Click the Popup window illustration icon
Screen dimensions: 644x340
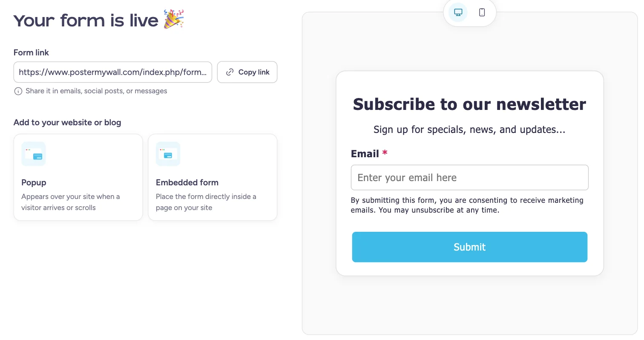[x=34, y=154]
